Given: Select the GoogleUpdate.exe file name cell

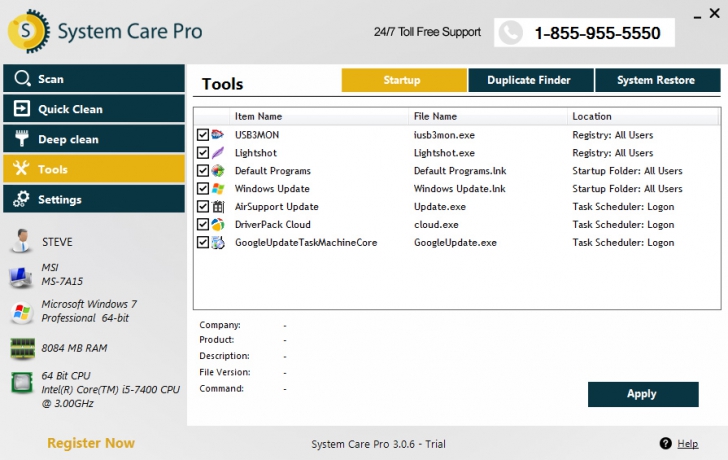Looking at the screenshot, I should (x=455, y=243).
